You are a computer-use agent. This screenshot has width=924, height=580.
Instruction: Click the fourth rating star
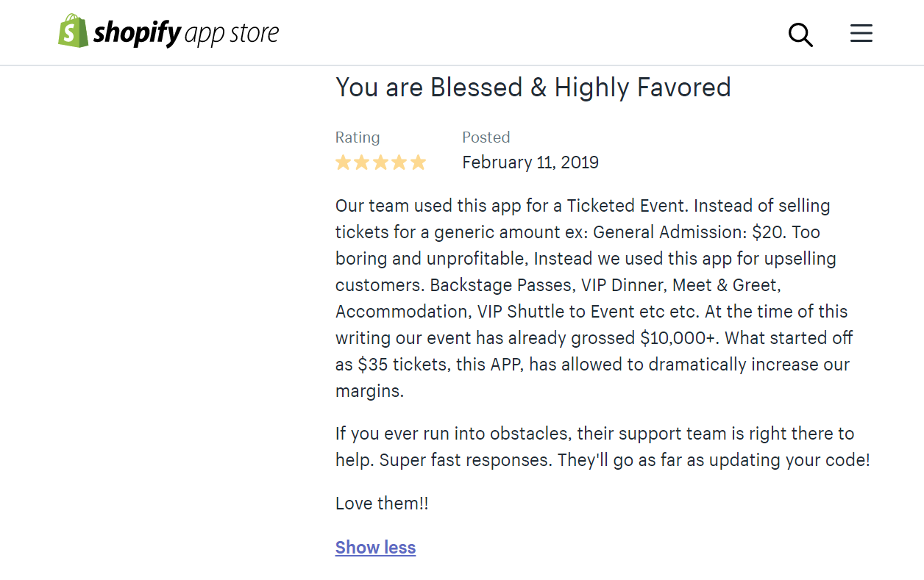tap(399, 162)
